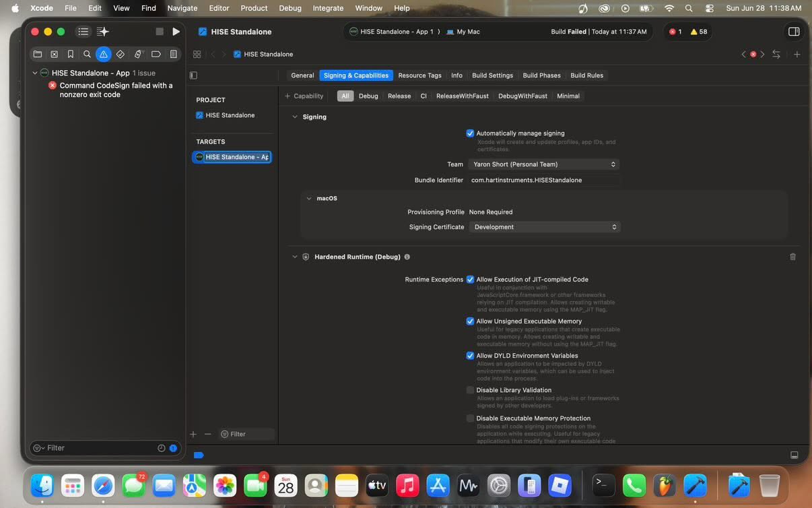Open System Settings from the Dock
This screenshot has height=508, width=812.
(499, 484)
